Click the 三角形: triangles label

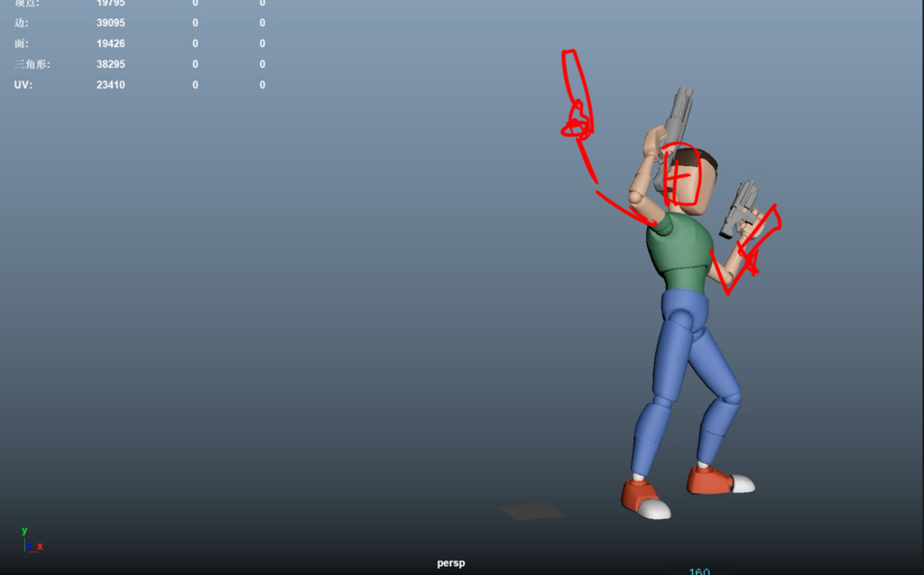click(32, 64)
